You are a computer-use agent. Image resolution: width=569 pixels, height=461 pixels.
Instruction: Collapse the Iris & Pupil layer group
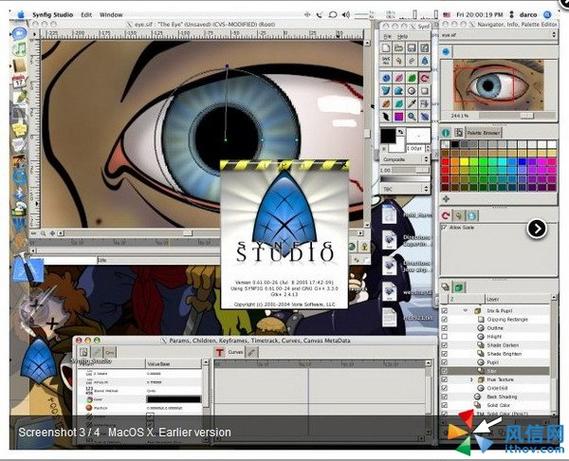465,311
